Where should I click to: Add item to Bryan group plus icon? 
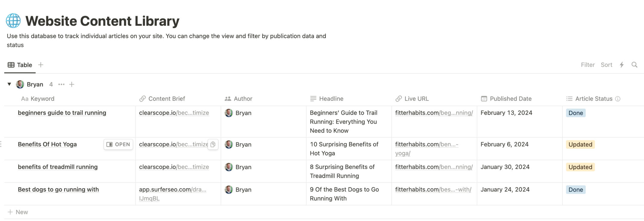tap(72, 84)
